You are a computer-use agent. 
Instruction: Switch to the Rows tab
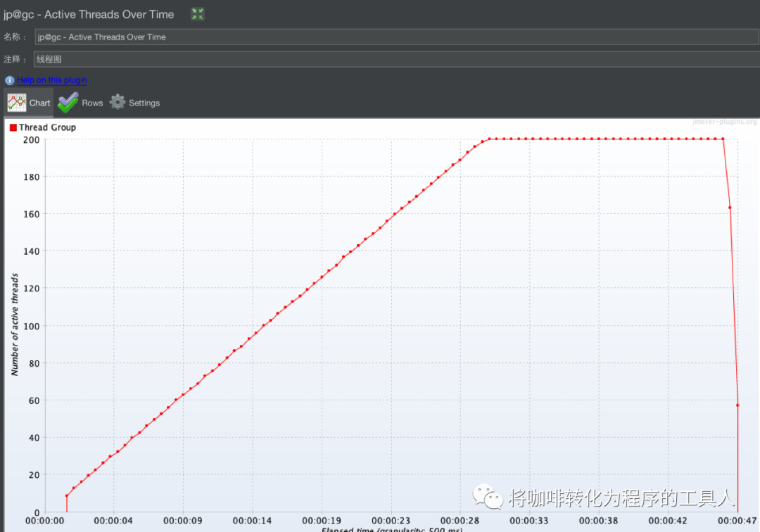click(80, 103)
